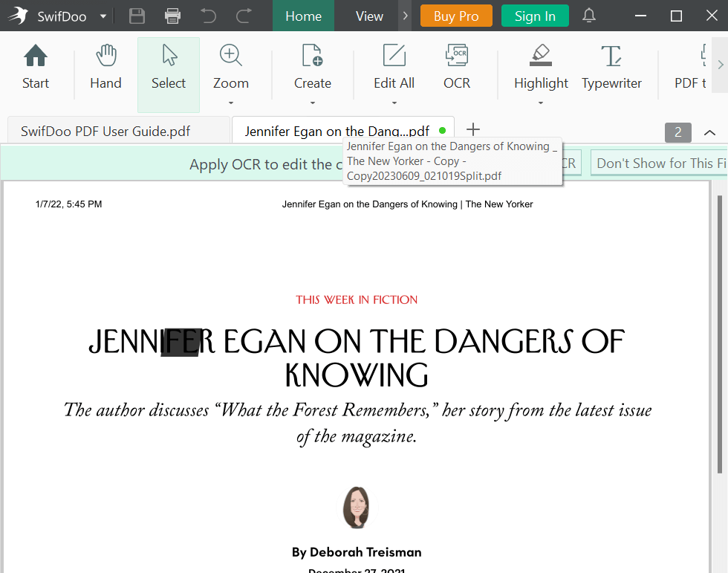Undo the last action

coord(208,16)
